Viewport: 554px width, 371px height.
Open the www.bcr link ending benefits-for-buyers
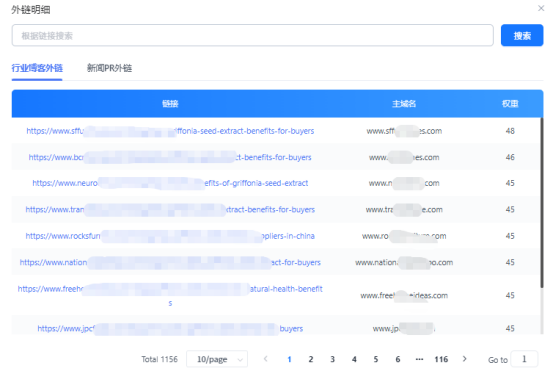(170, 157)
